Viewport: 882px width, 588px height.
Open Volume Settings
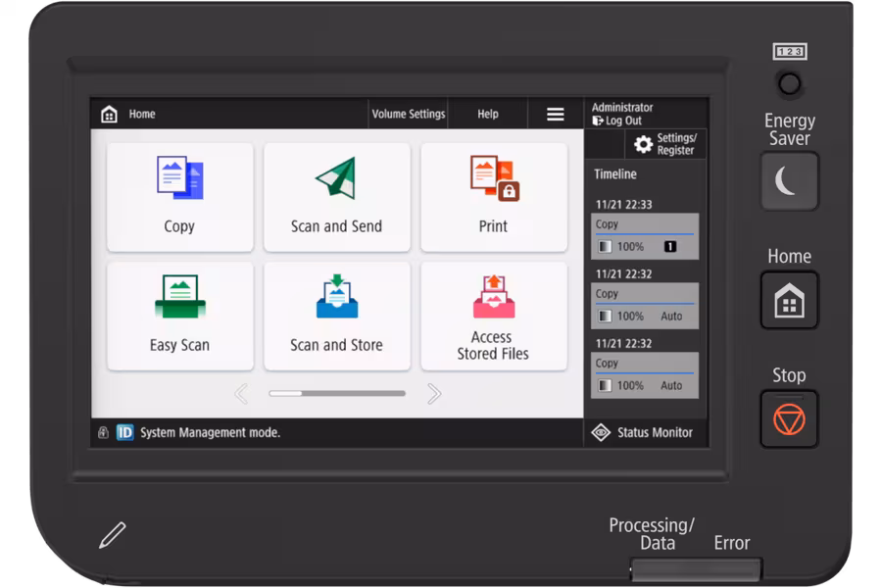pyautogui.click(x=409, y=115)
